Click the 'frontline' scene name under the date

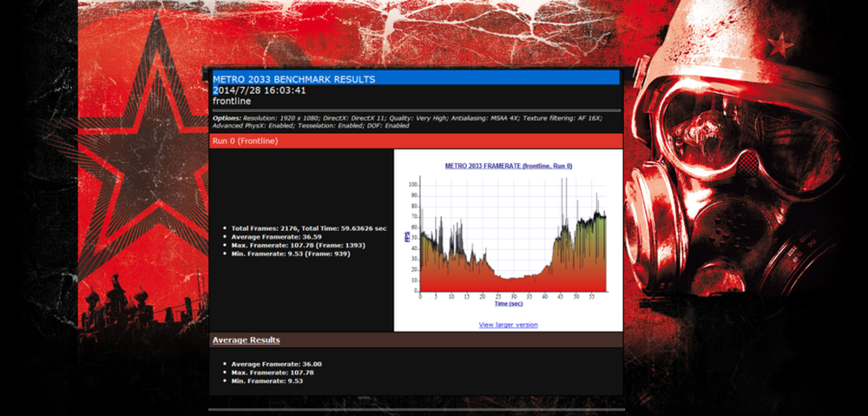pyautogui.click(x=232, y=102)
